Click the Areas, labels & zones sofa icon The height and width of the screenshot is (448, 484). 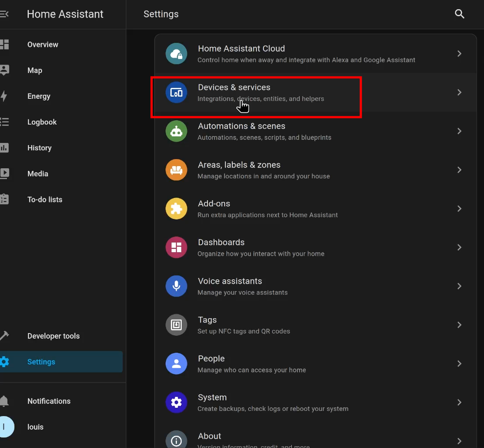(176, 170)
